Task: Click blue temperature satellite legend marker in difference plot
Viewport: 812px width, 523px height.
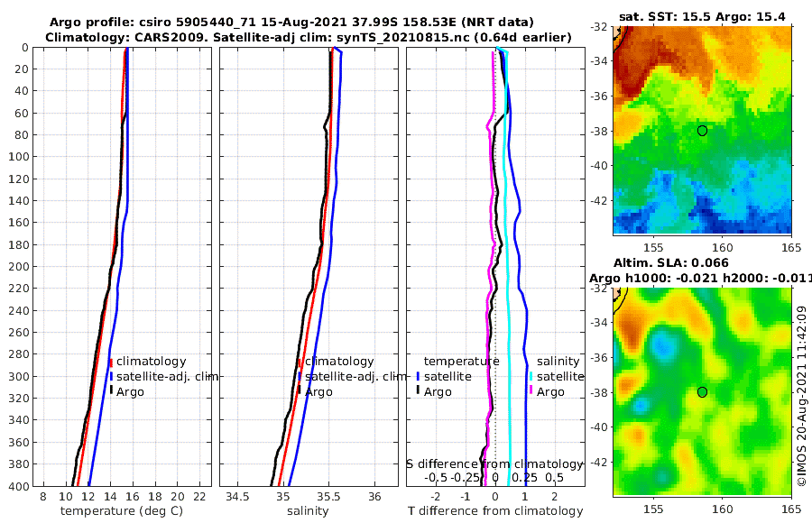Action: [x=418, y=376]
